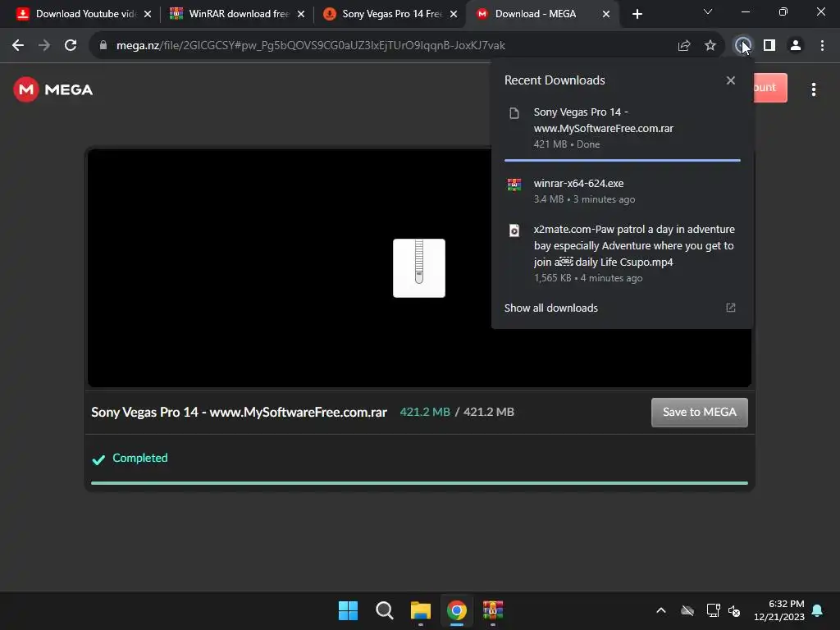Click the Show all downloads external link icon
Screen dimensions: 840x630
point(731,308)
